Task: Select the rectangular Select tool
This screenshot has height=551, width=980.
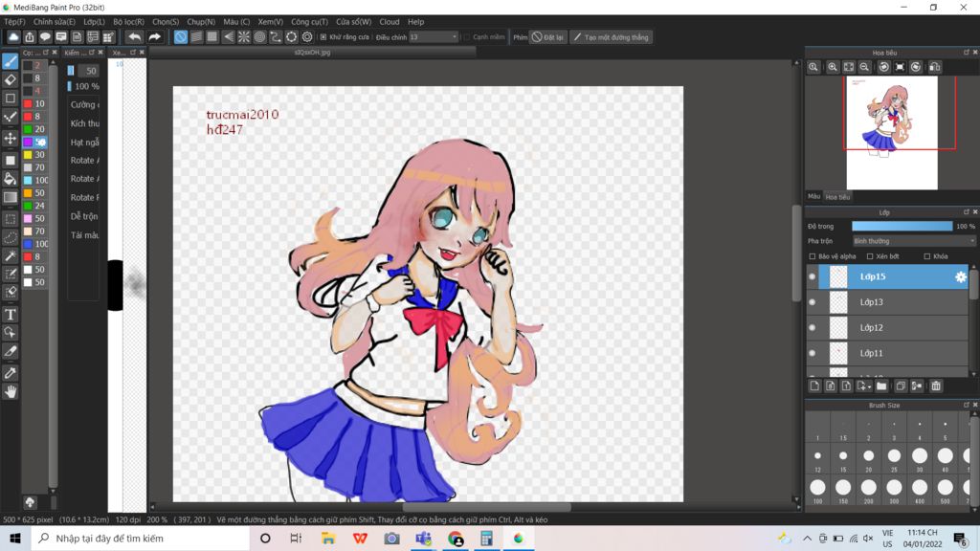Action: coord(10,219)
